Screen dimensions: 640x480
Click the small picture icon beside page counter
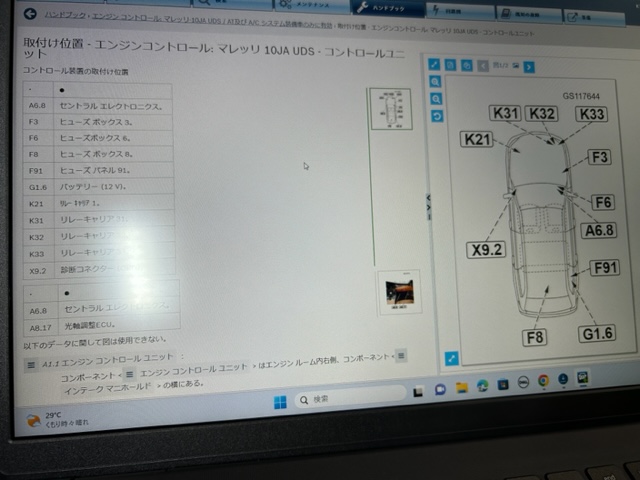tap(516, 66)
